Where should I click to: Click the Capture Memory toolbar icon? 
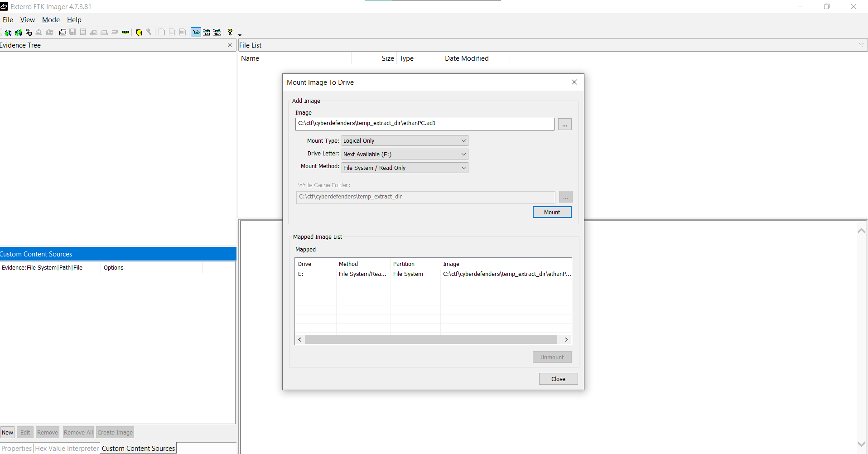point(125,32)
